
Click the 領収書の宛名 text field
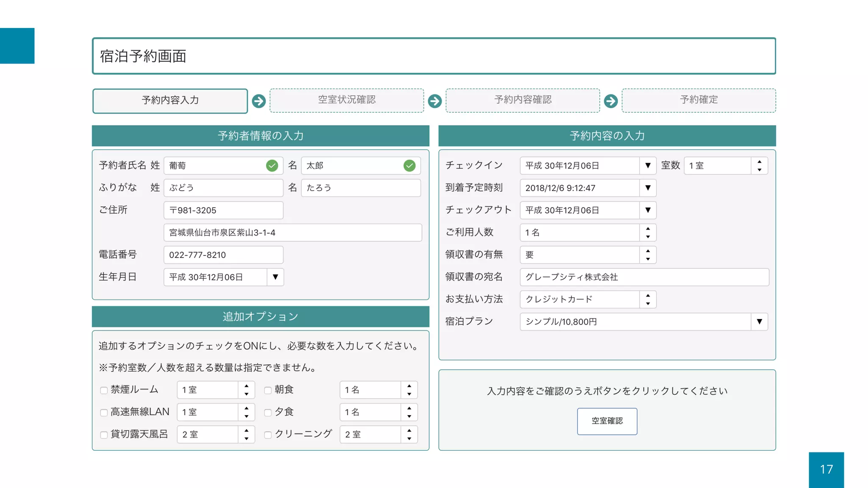tap(644, 277)
